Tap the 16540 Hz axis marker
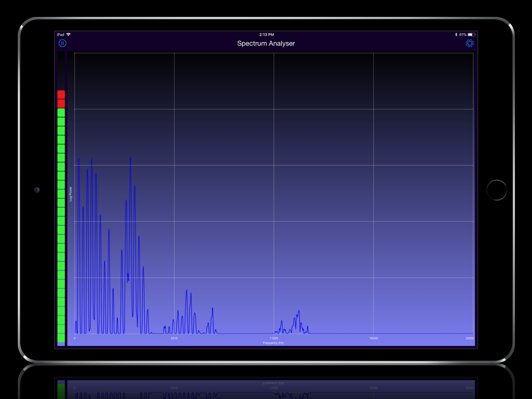Screen dimensions: 532x399 (x=373, y=338)
